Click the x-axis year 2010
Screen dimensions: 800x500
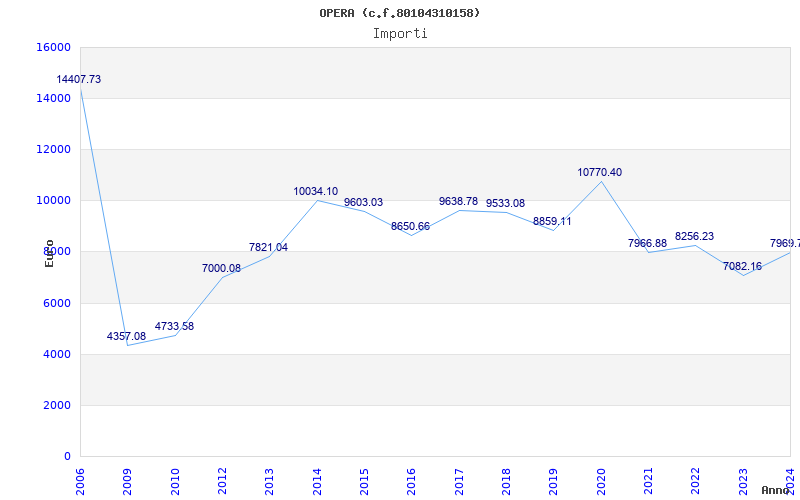coord(175,482)
